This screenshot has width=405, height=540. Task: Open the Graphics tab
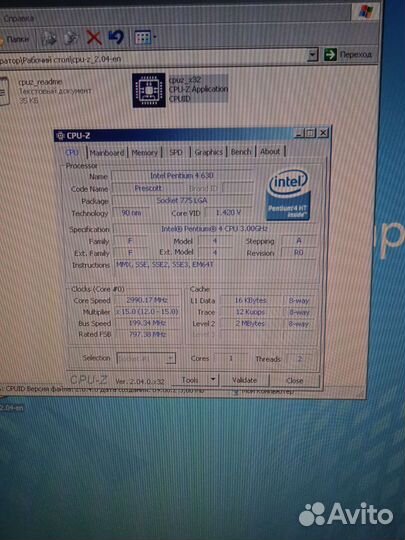tap(208, 152)
